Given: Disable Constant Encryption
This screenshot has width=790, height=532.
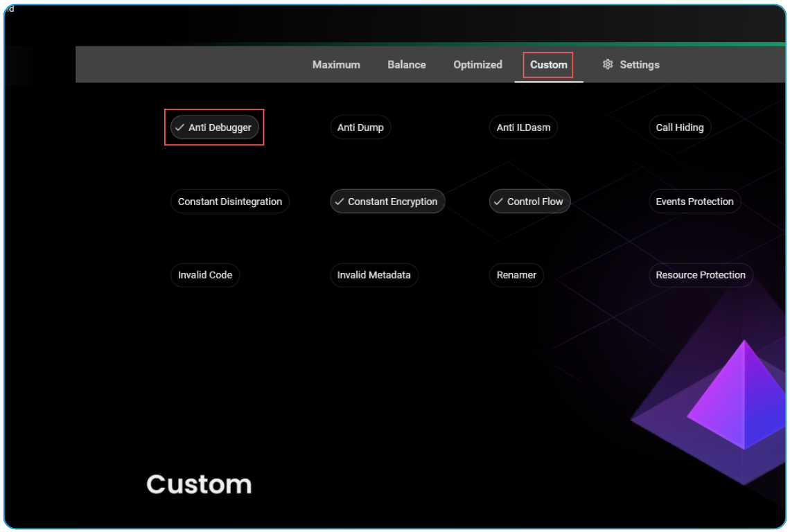Looking at the screenshot, I should click(x=387, y=201).
